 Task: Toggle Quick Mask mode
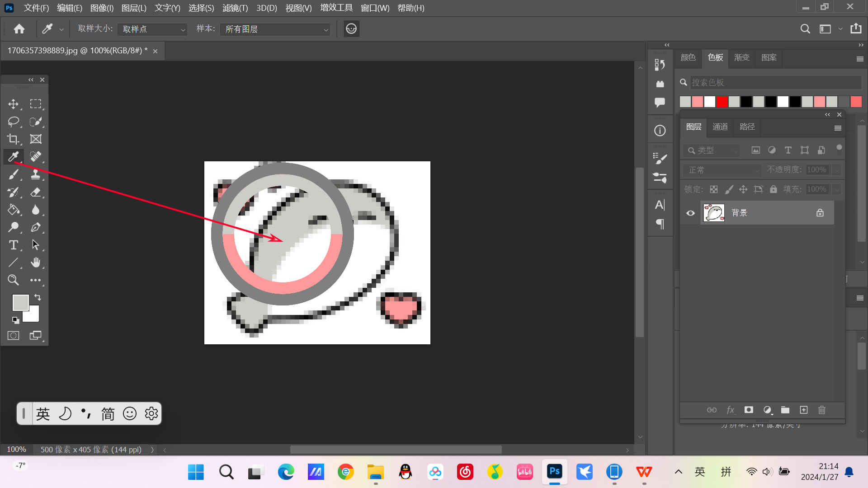(x=14, y=336)
